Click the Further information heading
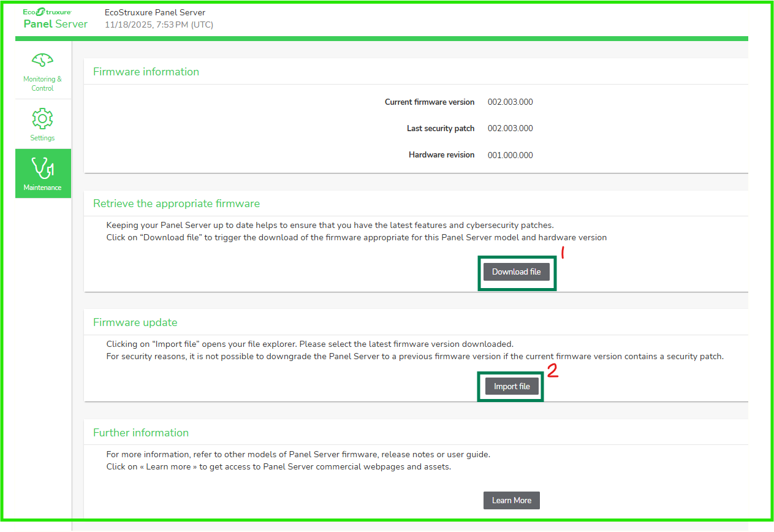The height and width of the screenshot is (532, 774). pyautogui.click(x=141, y=433)
